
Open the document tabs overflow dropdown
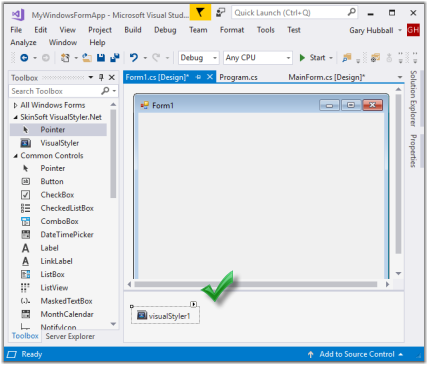pyautogui.click(x=400, y=77)
